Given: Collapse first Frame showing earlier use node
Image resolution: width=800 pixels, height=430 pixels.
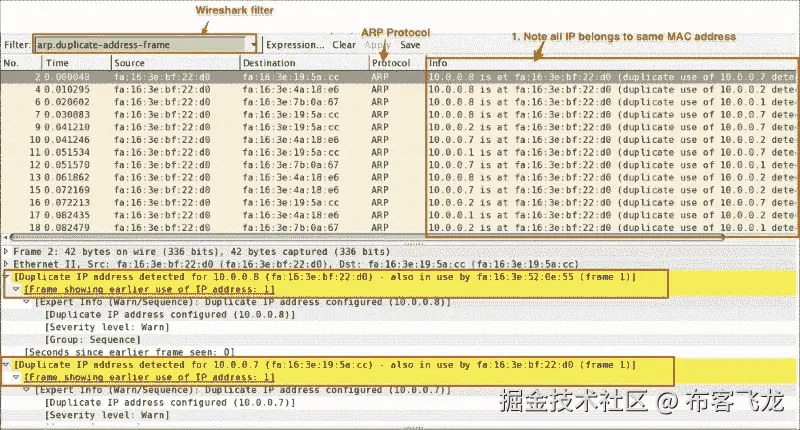Looking at the screenshot, I should [16, 289].
